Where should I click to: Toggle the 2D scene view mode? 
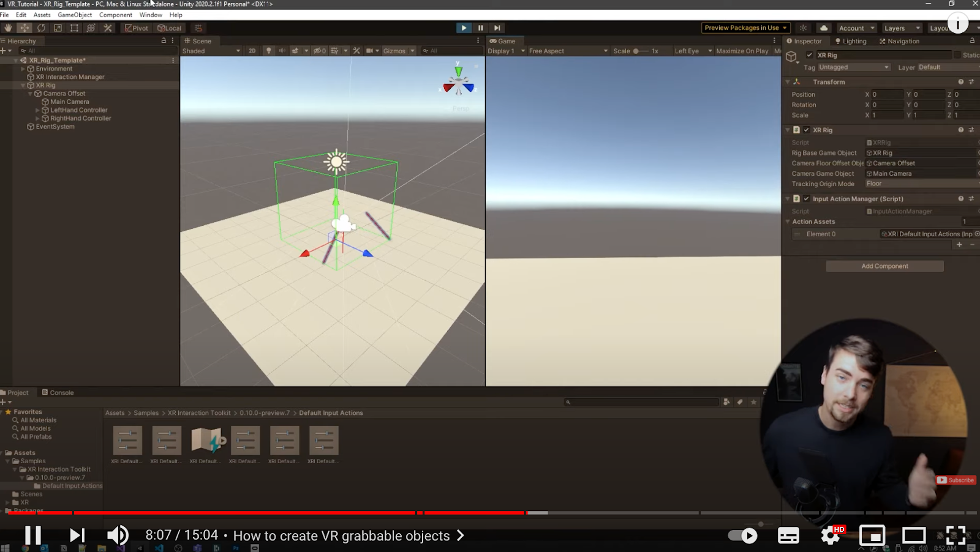click(252, 51)
